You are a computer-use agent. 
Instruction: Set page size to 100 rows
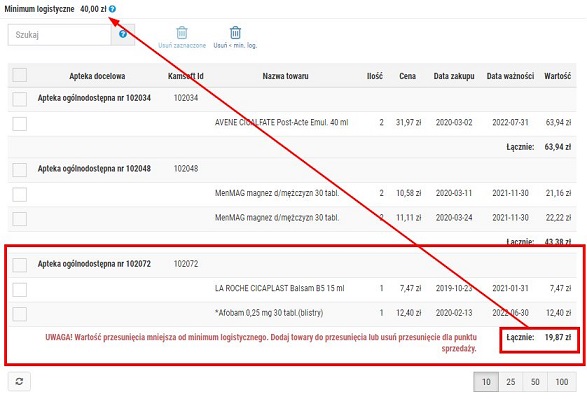[x=562, y=382]
